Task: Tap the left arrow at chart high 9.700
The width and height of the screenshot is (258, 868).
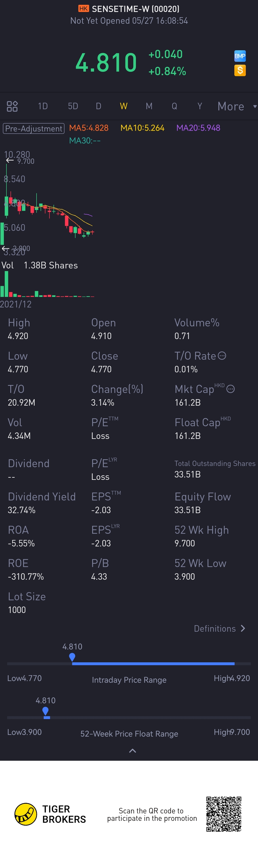Action: (x=10, y=160)
